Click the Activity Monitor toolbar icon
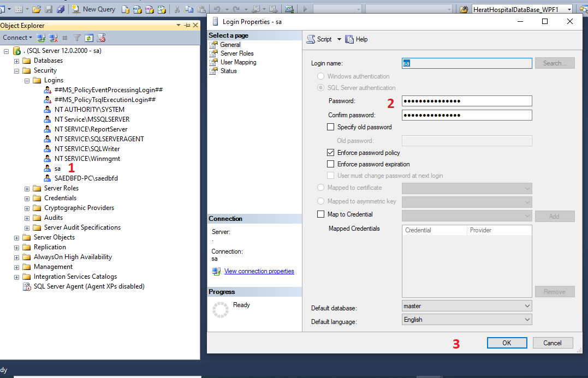This screenshot has width=588, height=378. point(289,9)
